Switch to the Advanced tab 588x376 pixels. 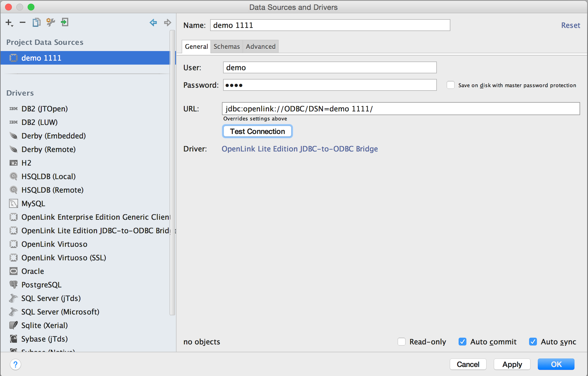tap(261, 47)
